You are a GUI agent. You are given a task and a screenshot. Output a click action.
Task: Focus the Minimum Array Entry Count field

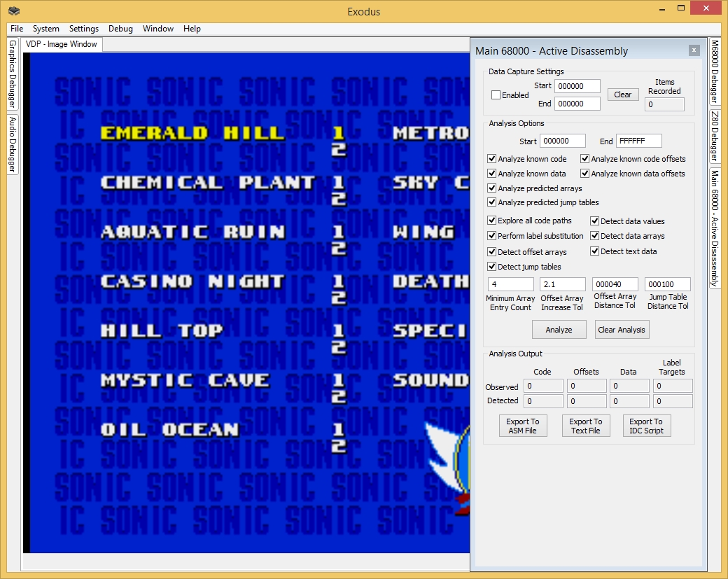510,284
